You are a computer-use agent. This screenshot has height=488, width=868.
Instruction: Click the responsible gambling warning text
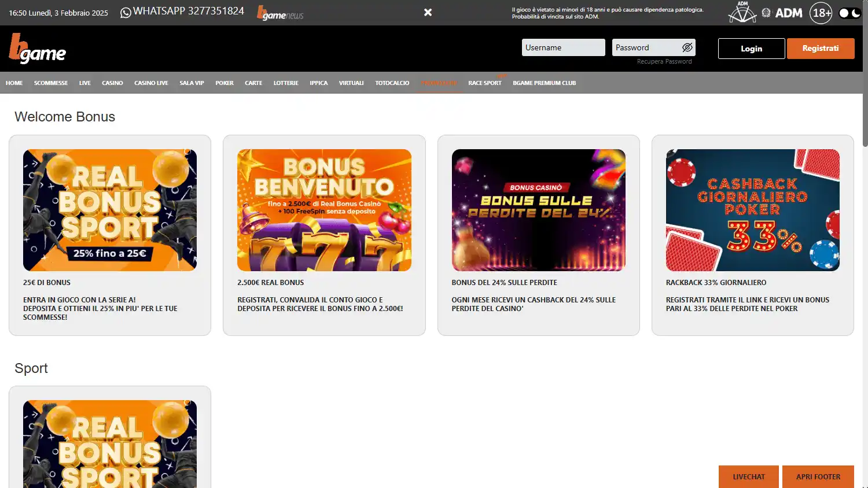607,13
